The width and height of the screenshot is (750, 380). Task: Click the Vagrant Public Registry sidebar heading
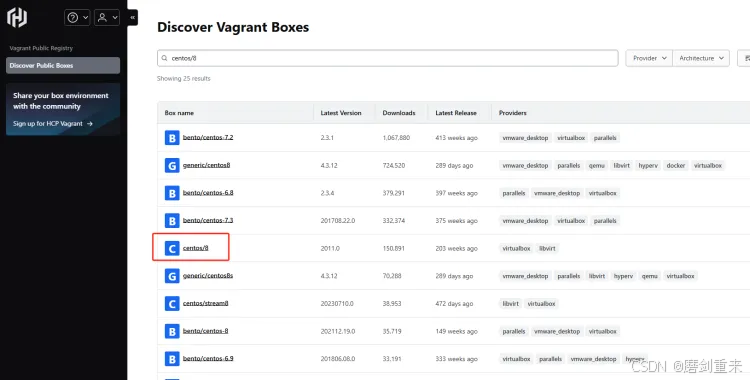41,48
